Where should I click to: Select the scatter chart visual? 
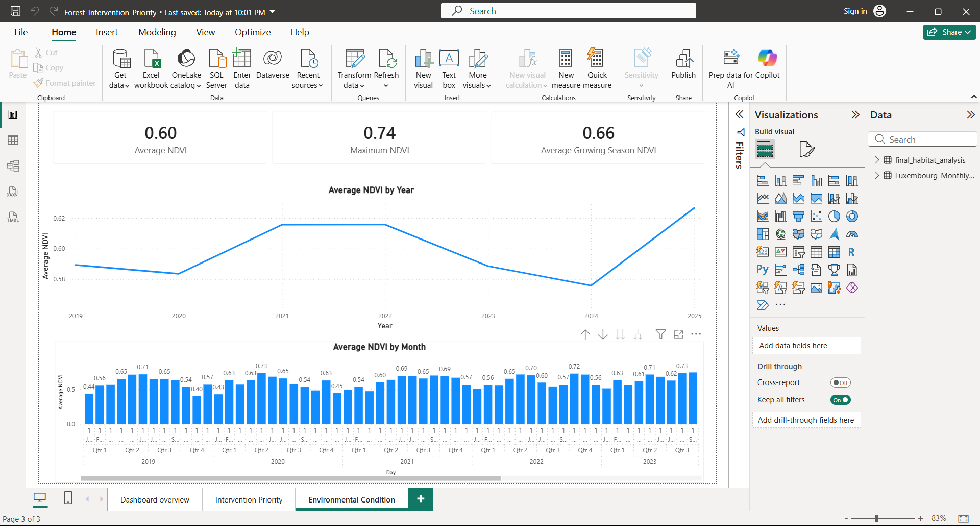click(816, 217)
